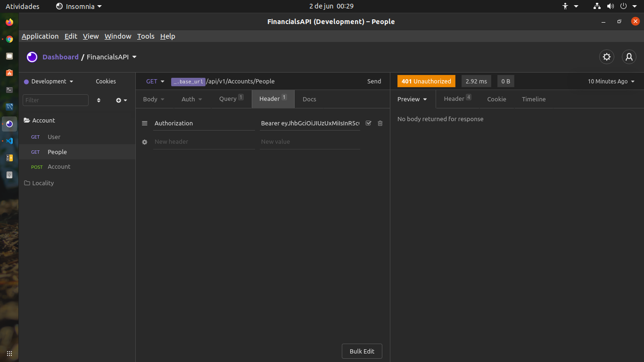Viewport: 644px width, 362px height.
Task: Open the Application menu
Action: point(40,36)
